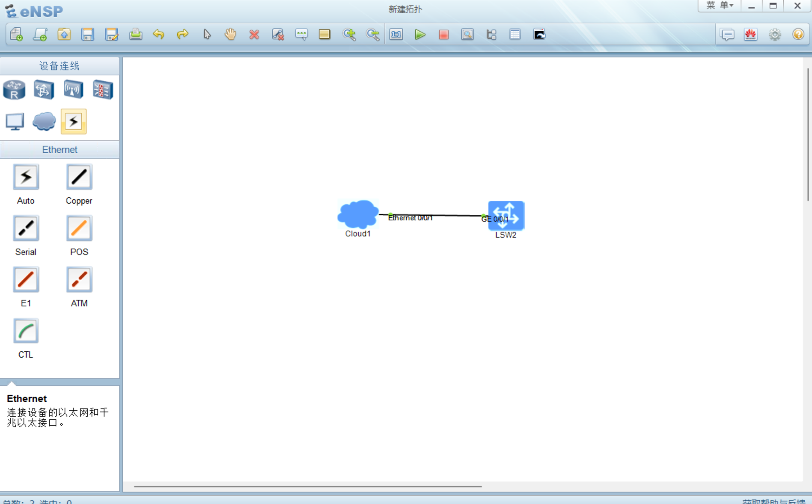Image resolution: width=812 pixels, height=504 pixels.
Task: Choose the CTL cable type
Action: [26, 331]
